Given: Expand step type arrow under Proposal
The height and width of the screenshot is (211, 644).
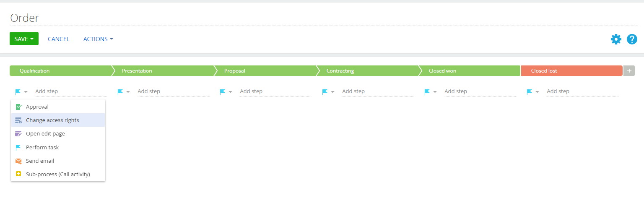Looking at the screenshot, I should coord(230,92).
